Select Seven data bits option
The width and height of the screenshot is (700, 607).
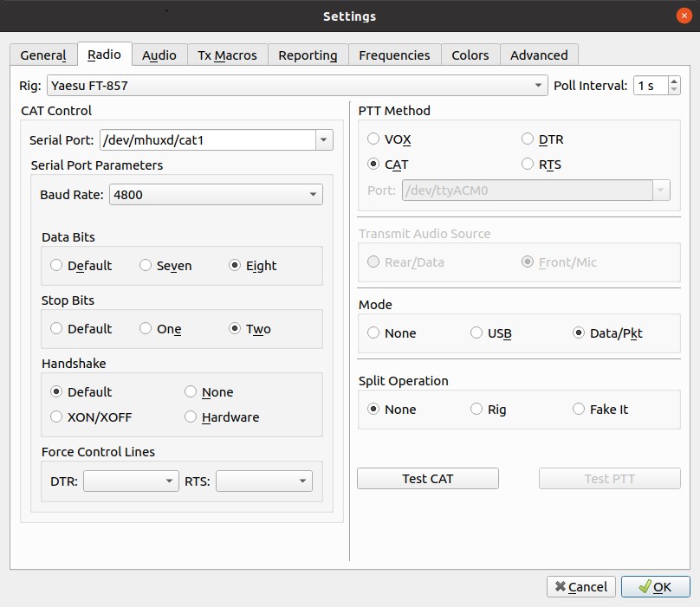click(146, 266)
